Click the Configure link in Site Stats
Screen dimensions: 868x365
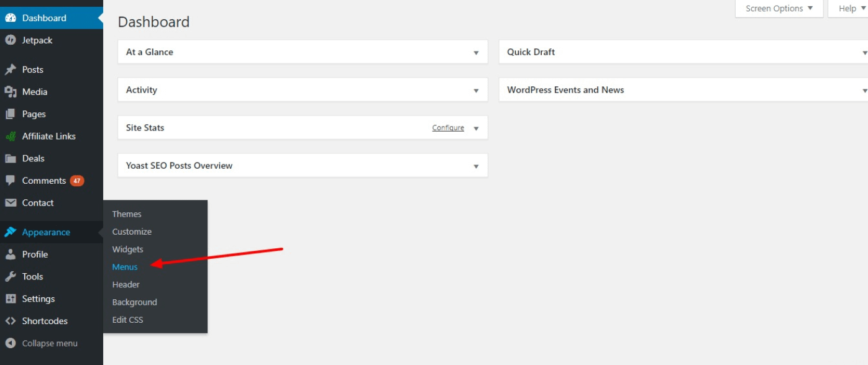(x=447, y=127)
